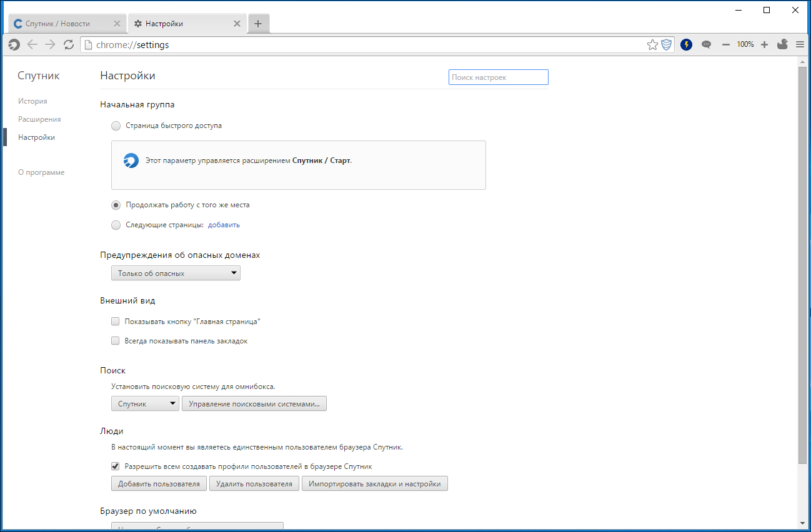Click the lightning bolt extension icon
This screenshot has height=532, width=811.
pyautogui.click(x=687, y=44)
